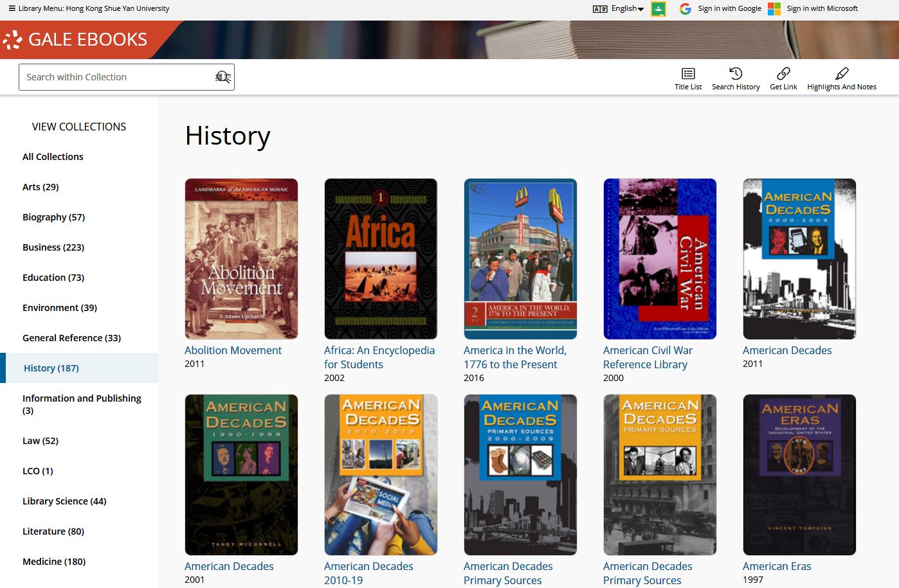899x588 pixels.
Task: Open the Africa encyclopedia book cover
Action: coord(381,259)
